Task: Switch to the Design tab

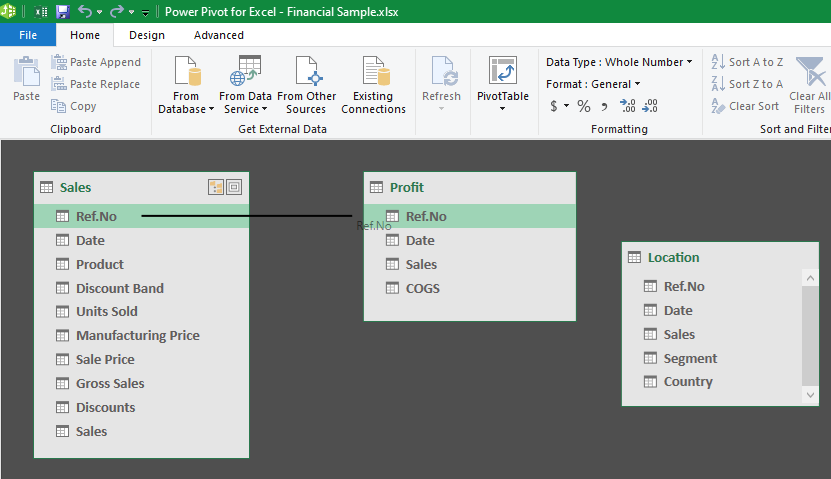Action: (x=147, y=35)
